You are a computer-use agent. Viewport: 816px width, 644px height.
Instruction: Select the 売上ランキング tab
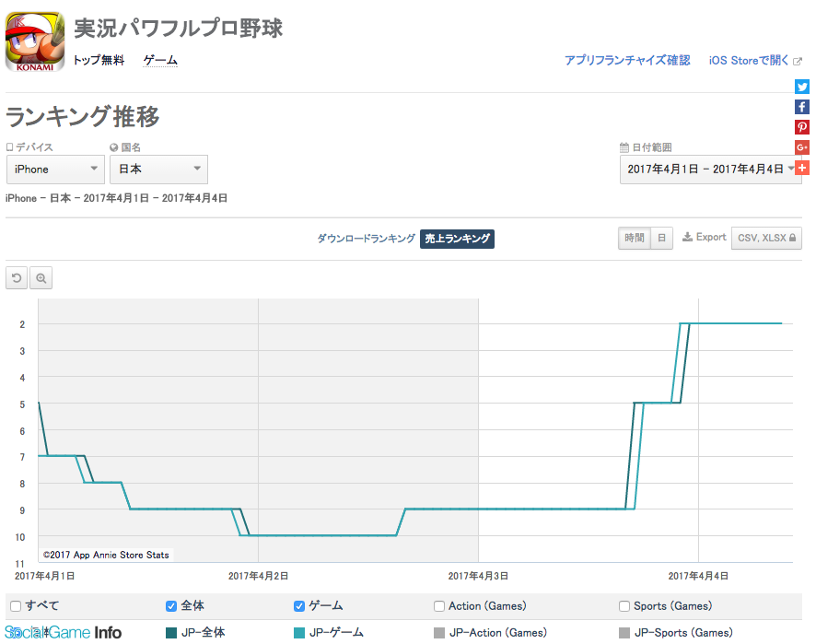pyautogui.click(x=458, y=239)
